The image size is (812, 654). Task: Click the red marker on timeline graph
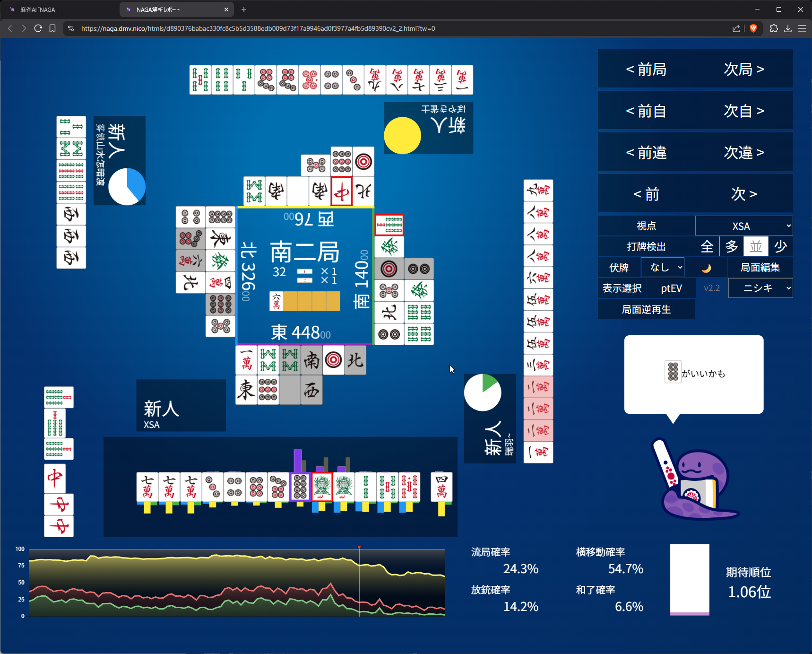[x=359, y=548]
